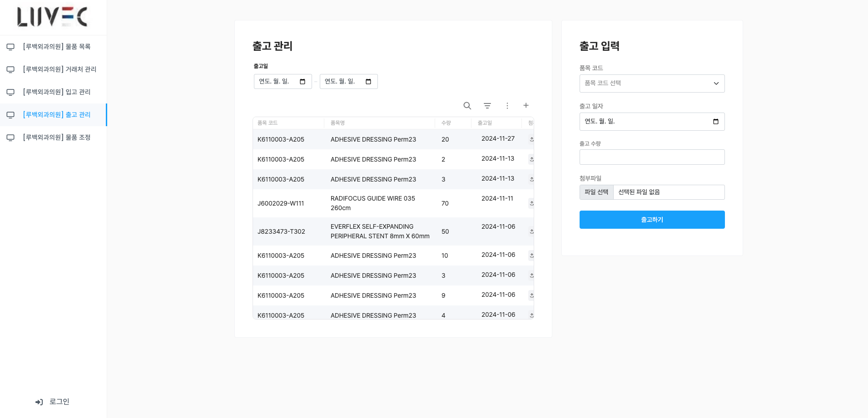This screenshot has height=418, width=868.
Task: Open calendar picker on the first 출고일 field
Action: [x=303, y=81]
